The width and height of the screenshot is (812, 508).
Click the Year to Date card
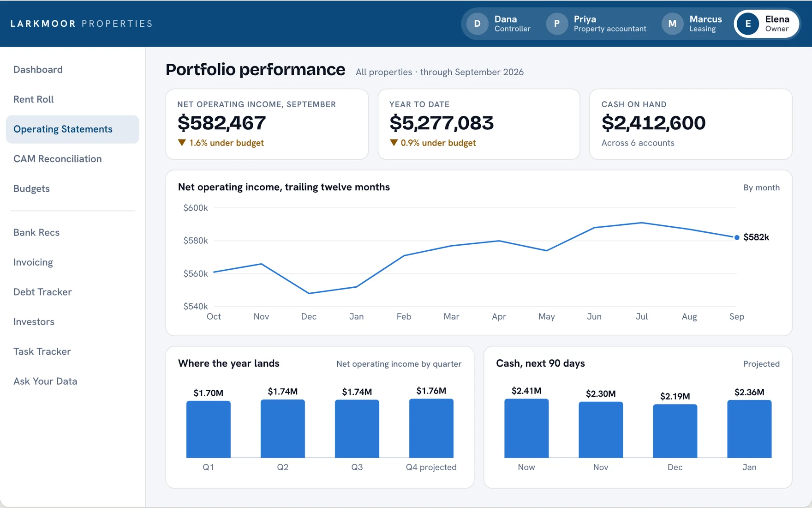click(479, 124)
